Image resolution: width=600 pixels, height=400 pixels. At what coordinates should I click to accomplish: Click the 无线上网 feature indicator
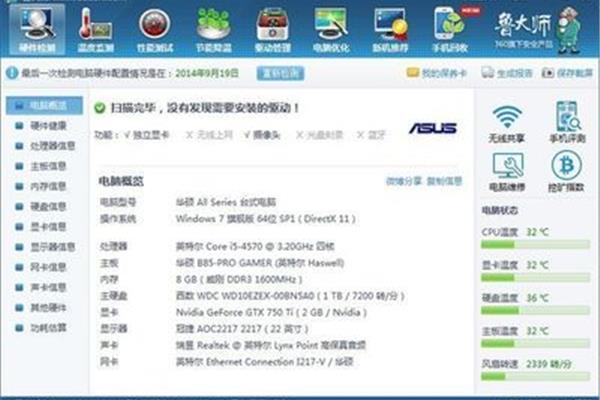pyautogui.click(x=209, y=135)
